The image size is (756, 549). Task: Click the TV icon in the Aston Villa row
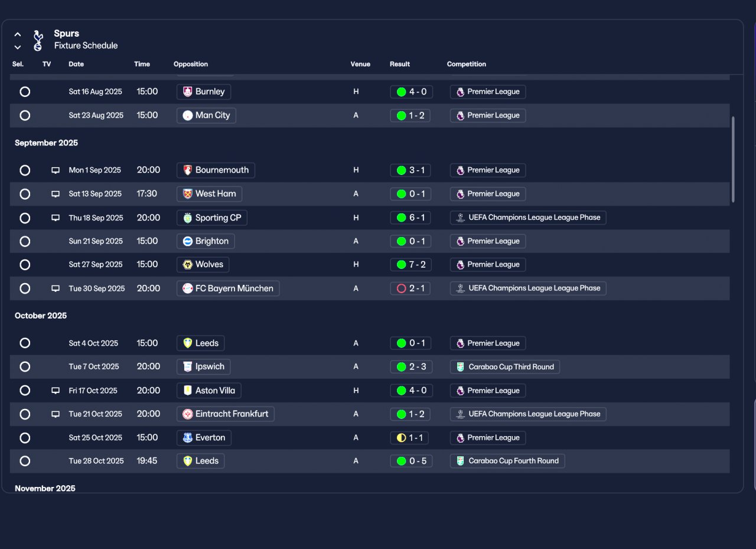pyautogui.click(x=56, y=391)
